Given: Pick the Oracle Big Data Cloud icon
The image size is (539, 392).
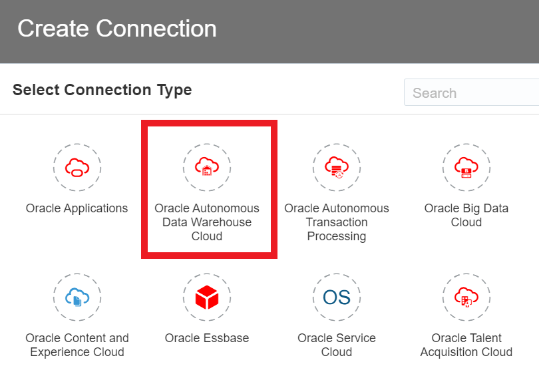Looking at the screenshot, I should (x=466, y=166).
